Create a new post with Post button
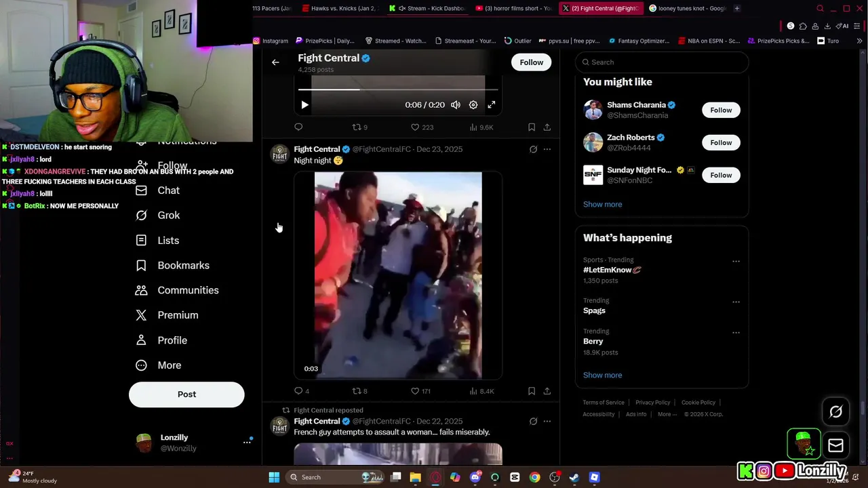The height and width of the screenshot is (488, 868). tap(186, 394)
